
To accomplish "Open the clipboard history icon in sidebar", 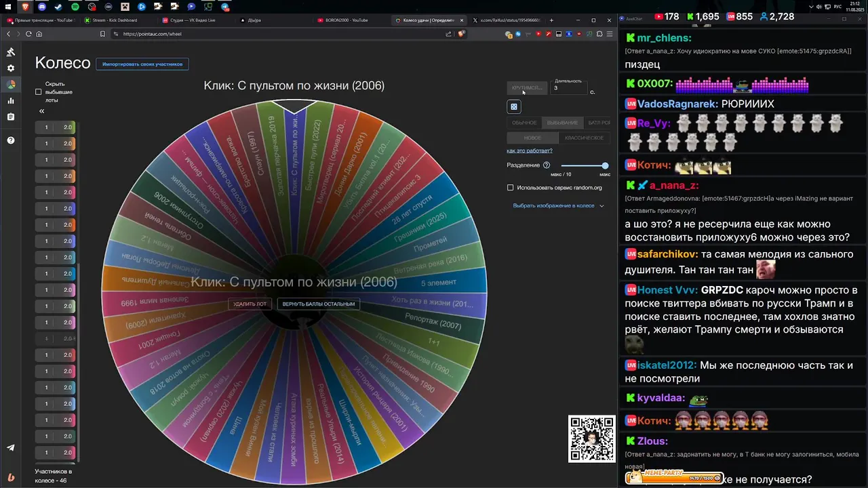I will click(x=11, y=117).
